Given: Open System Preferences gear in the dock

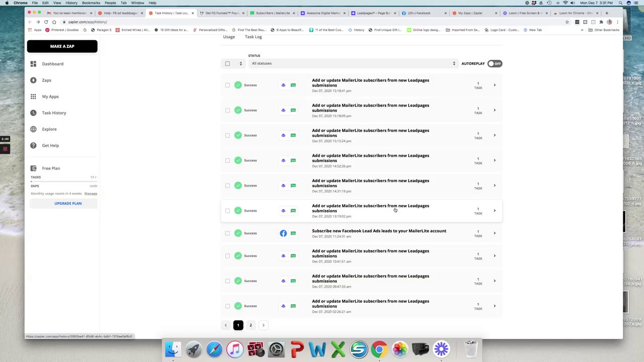Looking at the screenshot, I should click(276, 349).
